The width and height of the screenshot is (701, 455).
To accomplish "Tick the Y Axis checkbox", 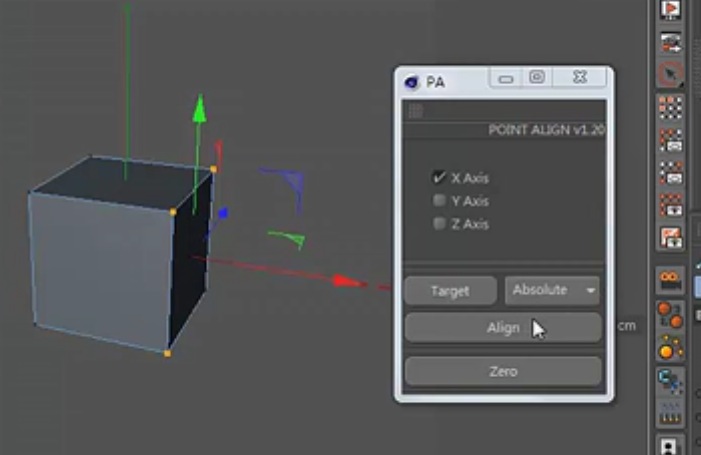I will [x=439, y=200].
